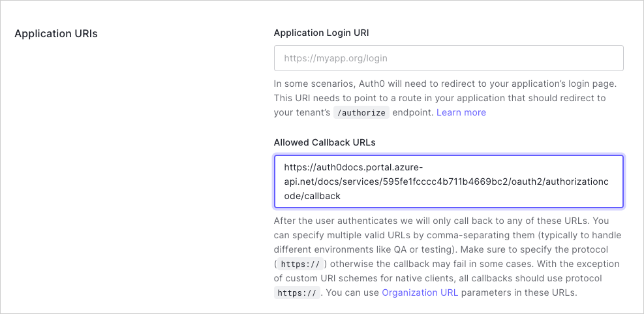Viewport: 644px width, 314px height.
Task: Click inside the Allowed Callback URLs text box
Action: (448, 181)
